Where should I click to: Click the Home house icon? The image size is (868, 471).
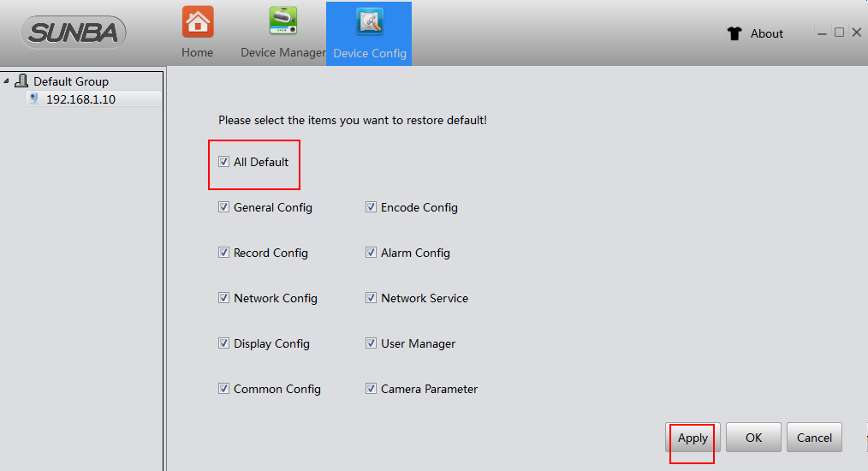click(x=198, y=21)
